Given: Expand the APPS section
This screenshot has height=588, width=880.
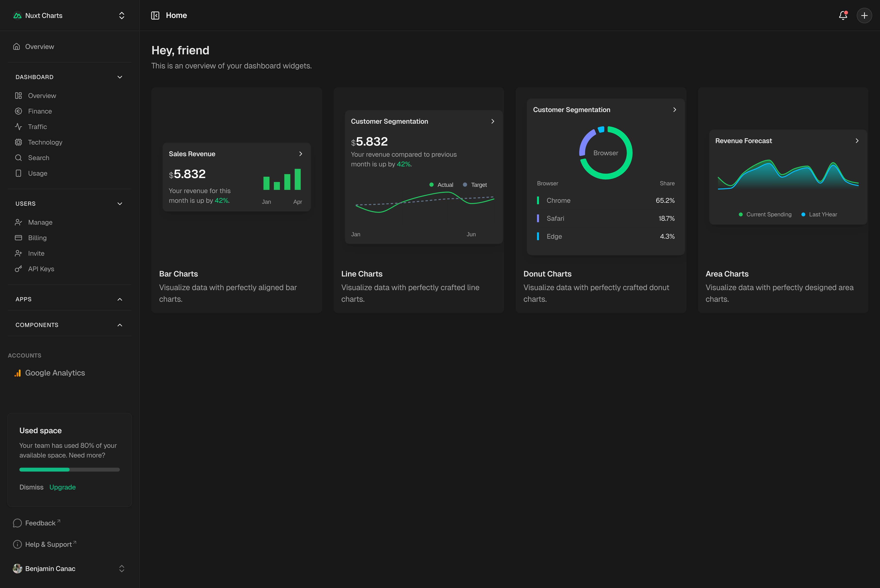Looking at the screenshot, I should click(x=120, y=299).
